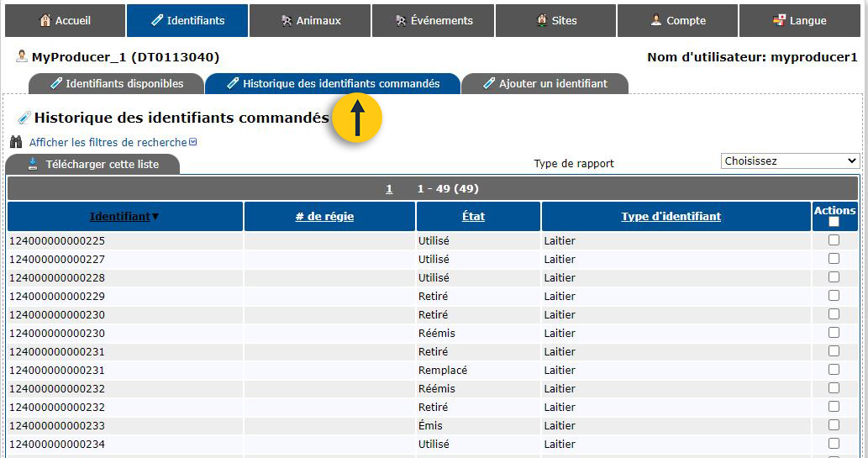Click the binoculars search icon
Screen dimensions: 868x458
pyautogui.click(x=16, y=142)
